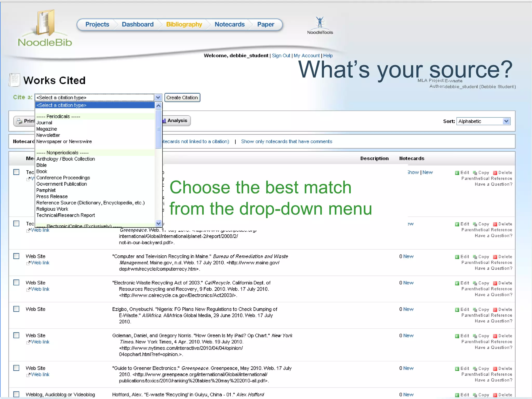Image resolution: width=532 pixels, height=399 pixels.
Task: Select Pamphlet from the citation type list
Action: click(x=46, y=190)
